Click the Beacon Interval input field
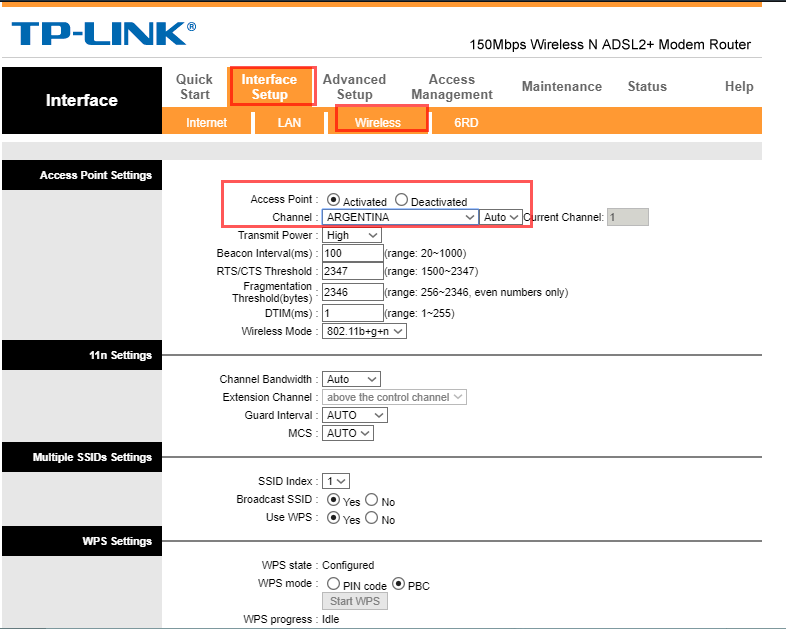Image resolution: width=786 pixels, height=629 pixels. coord(352,253)
